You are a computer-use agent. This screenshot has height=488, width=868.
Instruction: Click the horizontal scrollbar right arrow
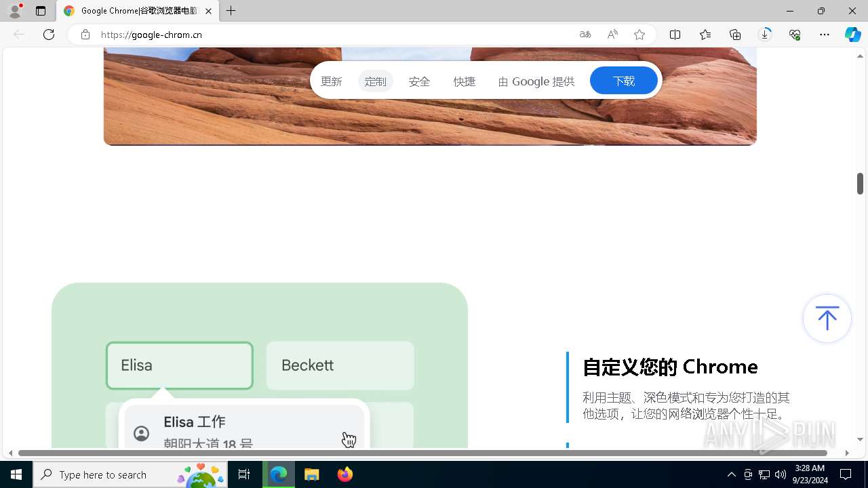(x=847, y=453)
